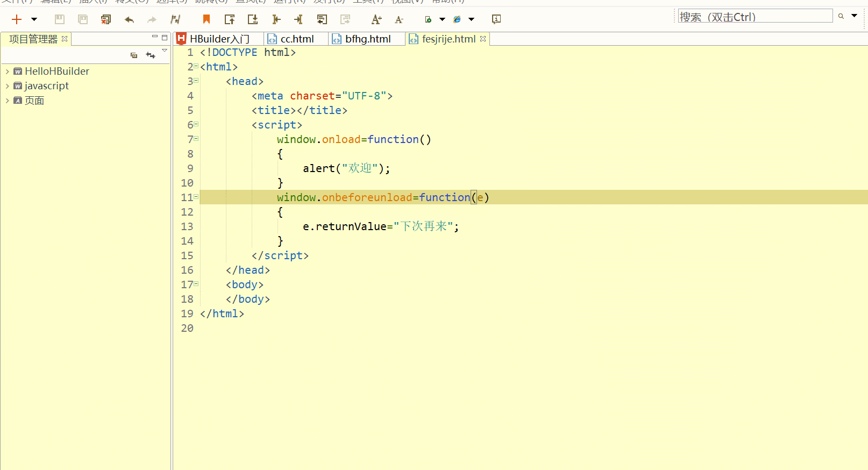868x470 pixels.
Task: Click the Undo arrow icon
Action: tap(129, 19)
